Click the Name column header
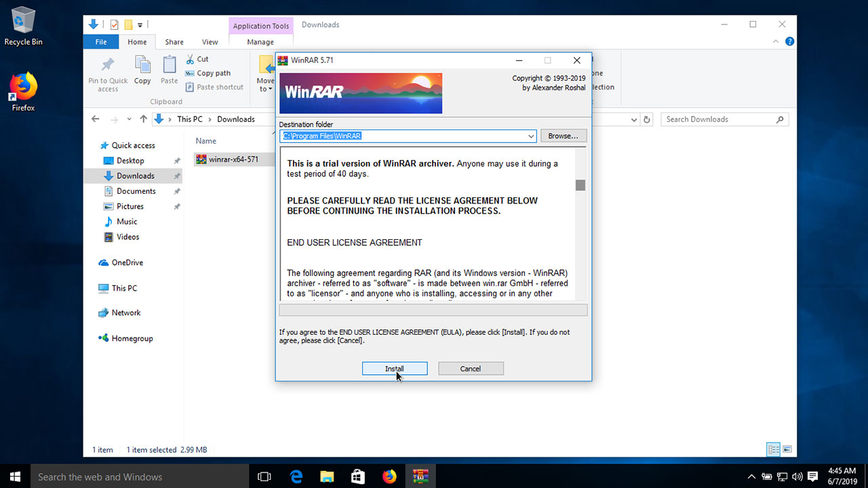The height and width of the screenshot is (488, 868). coord(205,141)
